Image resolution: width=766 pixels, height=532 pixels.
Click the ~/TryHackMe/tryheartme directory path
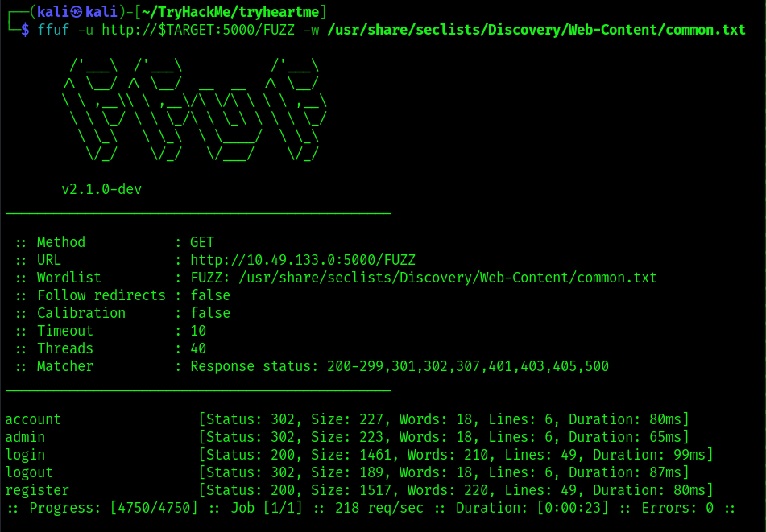[x=230, y=12]
